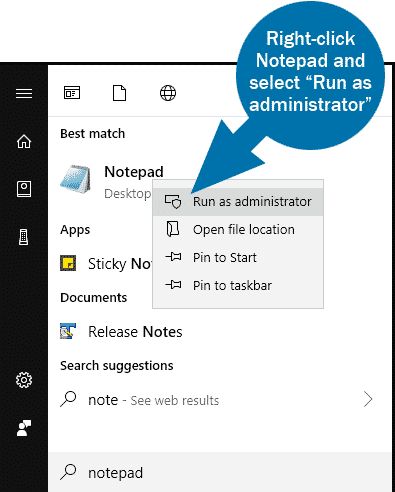The height and width of the screenshot is (492, 395).
Task: Click the Devices tower icon in the sidebar
Action: 23,237
